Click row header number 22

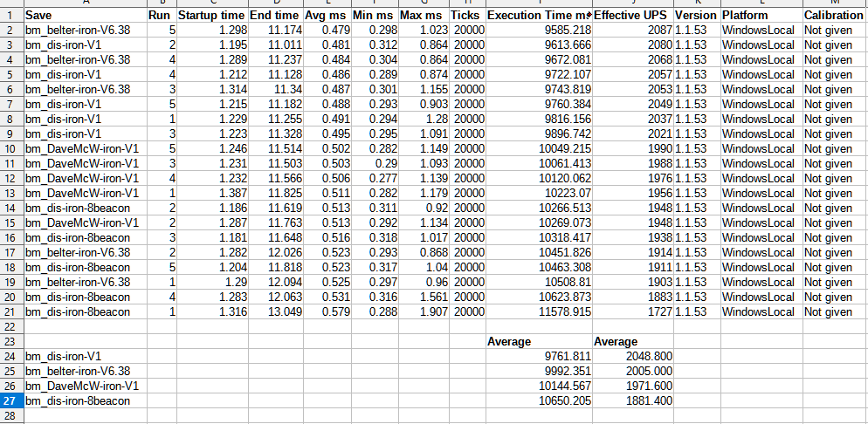(11, 326)
